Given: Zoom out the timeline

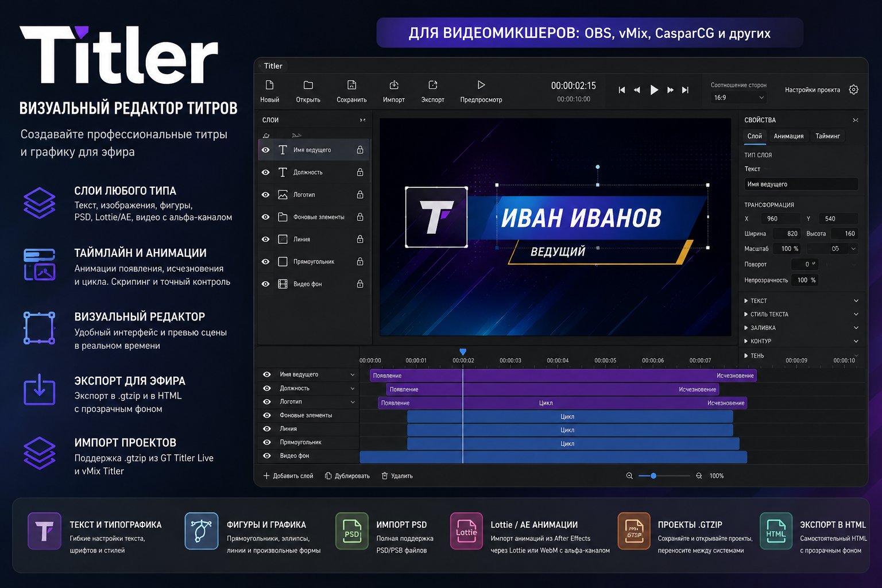Looking at the screenshot, I should tap(629, 476).
